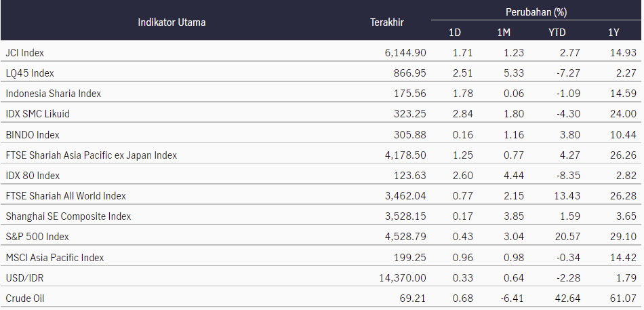This screenshot has width=644, height=310.
Task: Select FTSE Shariah Asia Pacific ex Japan Index
Action: pyautogui.click(x=92, y=155)
